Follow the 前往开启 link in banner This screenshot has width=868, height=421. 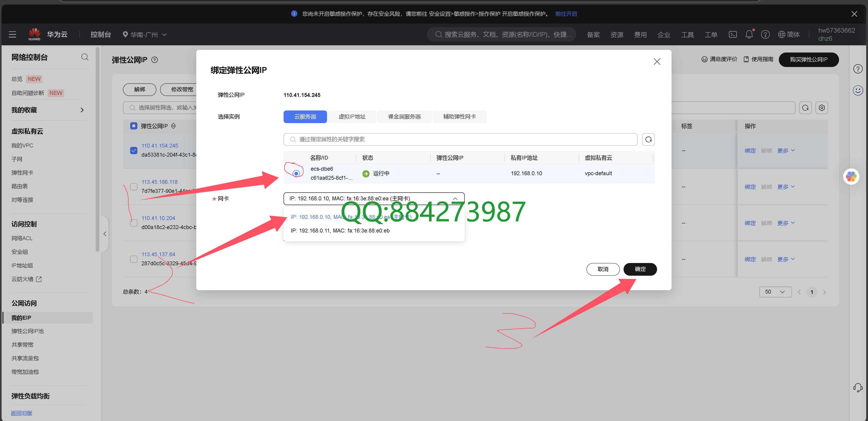(566, 14)
